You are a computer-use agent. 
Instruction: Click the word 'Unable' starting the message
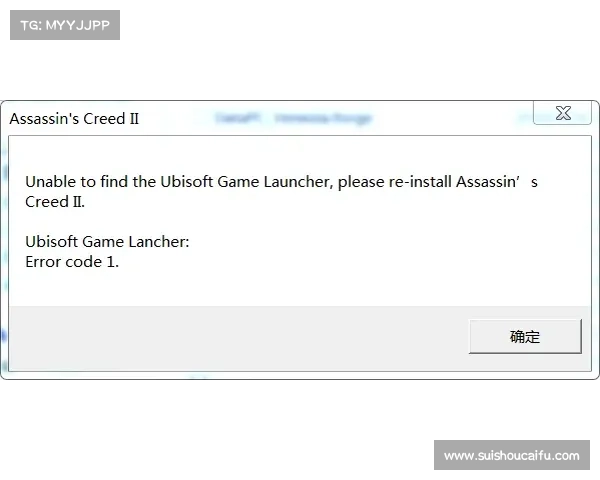point(51,182)
